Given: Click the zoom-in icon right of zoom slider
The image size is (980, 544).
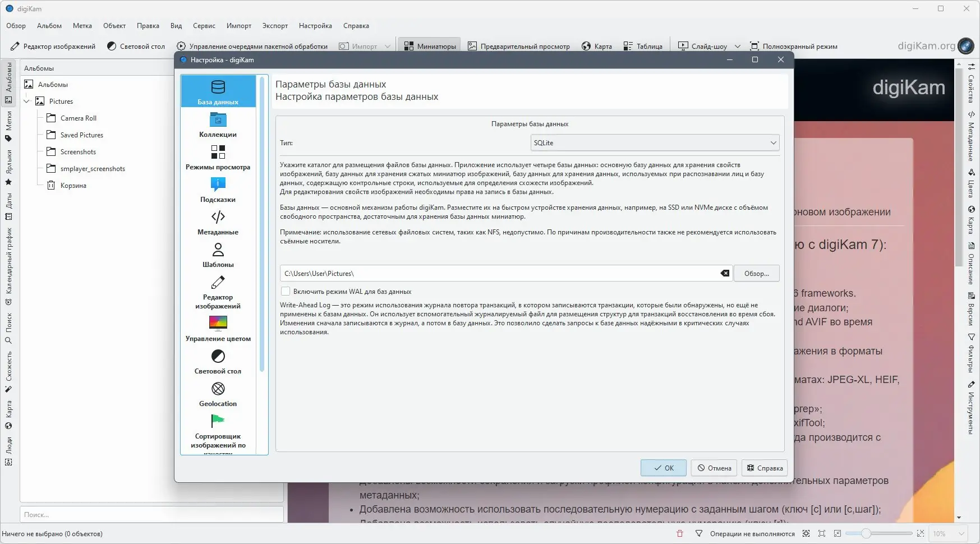Looking at the screenshot, I should point(921,533).
